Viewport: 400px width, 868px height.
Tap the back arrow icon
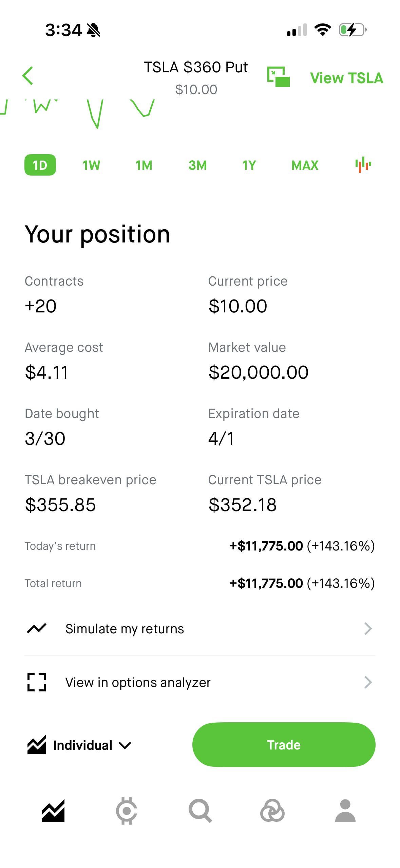28,75
